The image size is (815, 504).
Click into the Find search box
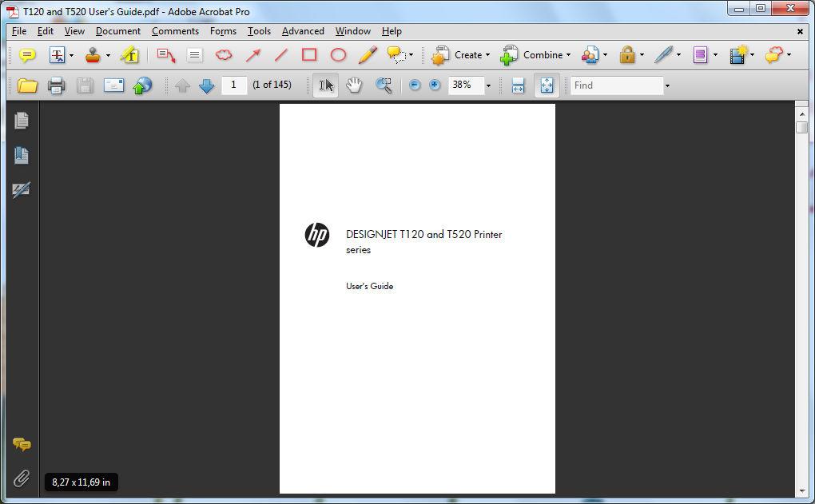(x=617, y=85)
